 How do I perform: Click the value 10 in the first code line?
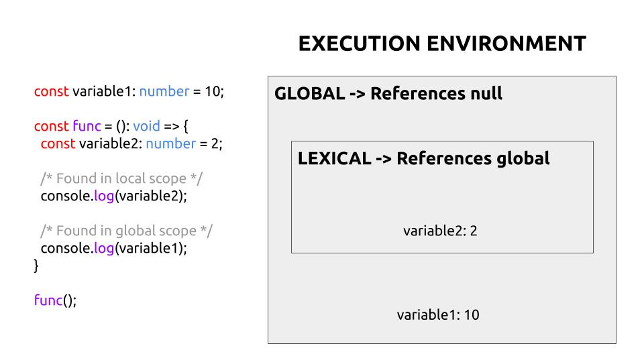pyautogui.click(x=213, y=92)
